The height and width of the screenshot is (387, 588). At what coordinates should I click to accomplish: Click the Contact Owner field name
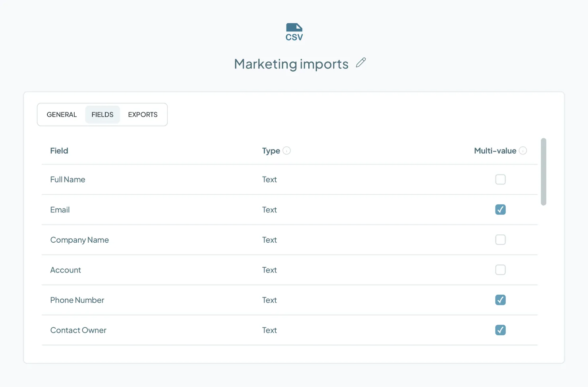(78, 330)
